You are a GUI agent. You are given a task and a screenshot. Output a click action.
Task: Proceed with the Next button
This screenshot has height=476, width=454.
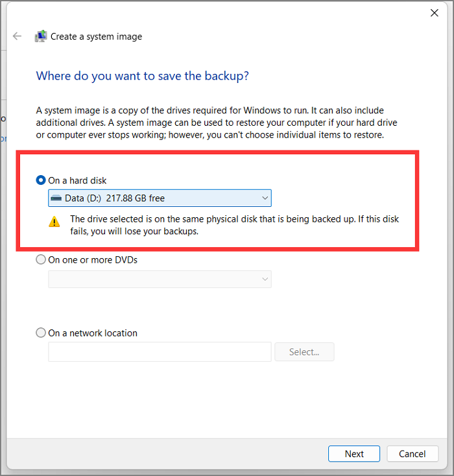354,454
